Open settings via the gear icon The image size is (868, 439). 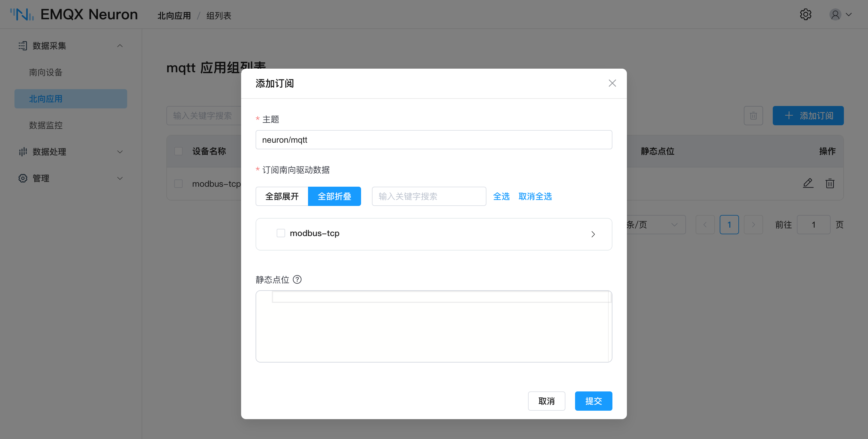coord(805,14)
